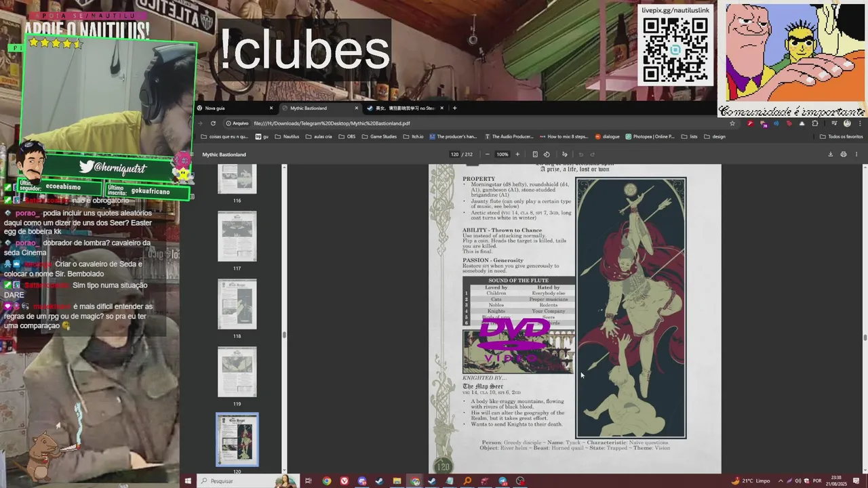Zoom in the PDF with plus button

(x=517, y=155)
